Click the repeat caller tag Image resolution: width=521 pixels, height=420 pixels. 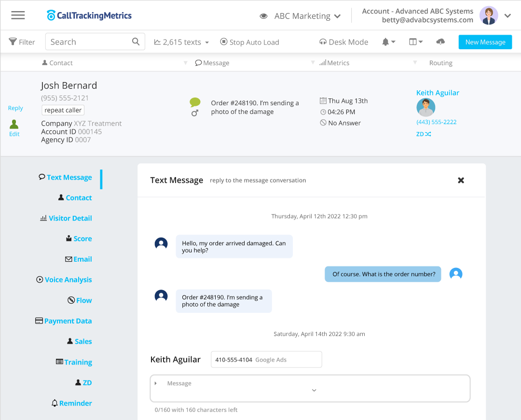[63, 110]
